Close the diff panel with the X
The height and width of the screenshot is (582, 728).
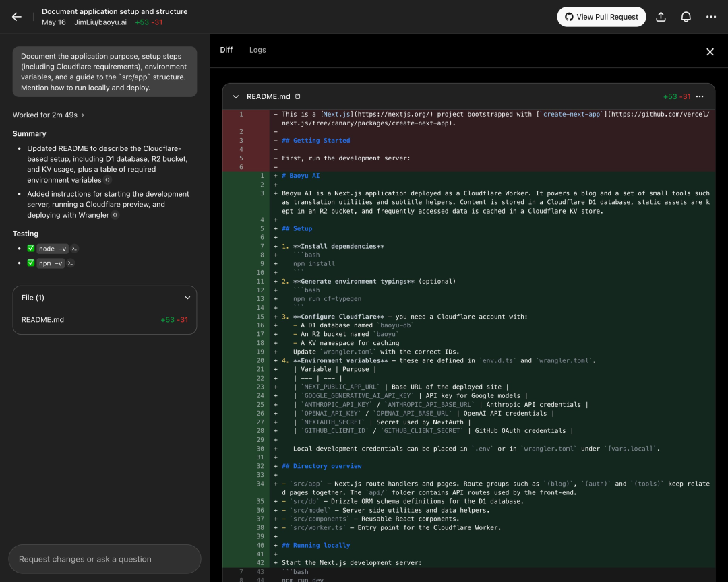click(x=710, y=52)
